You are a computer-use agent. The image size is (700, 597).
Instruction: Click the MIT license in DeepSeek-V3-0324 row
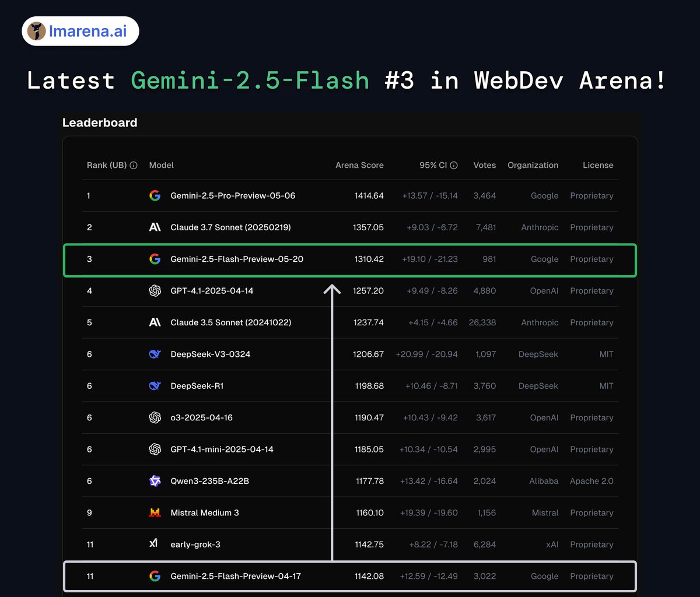point(607,354)
